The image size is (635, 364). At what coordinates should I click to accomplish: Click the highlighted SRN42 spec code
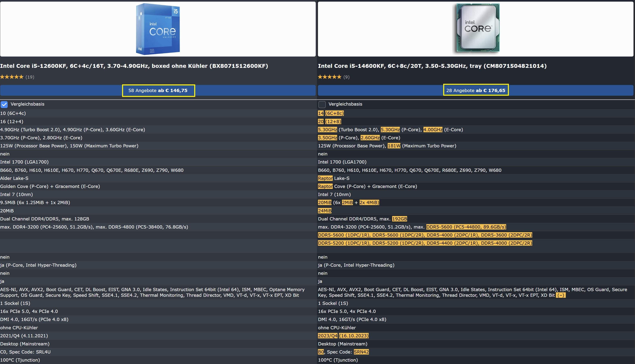361,352
